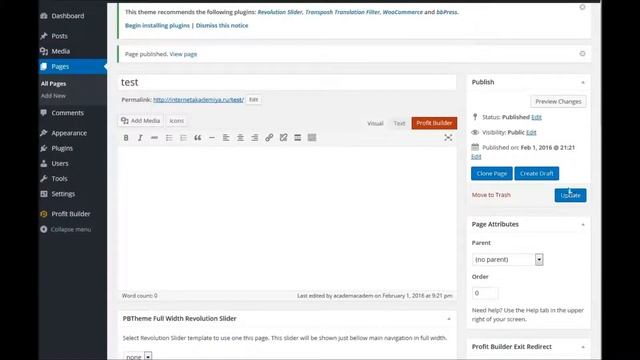
Task: Go to All Pages submenu
Action: point(53,84)
